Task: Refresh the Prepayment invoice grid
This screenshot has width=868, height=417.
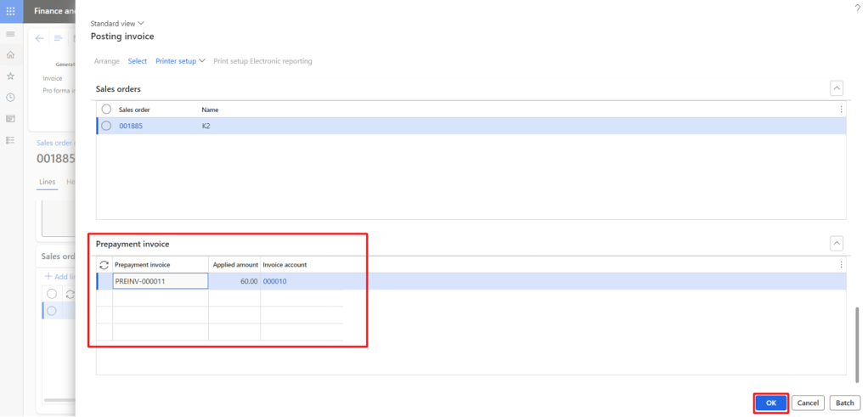Action: [104, 265]
